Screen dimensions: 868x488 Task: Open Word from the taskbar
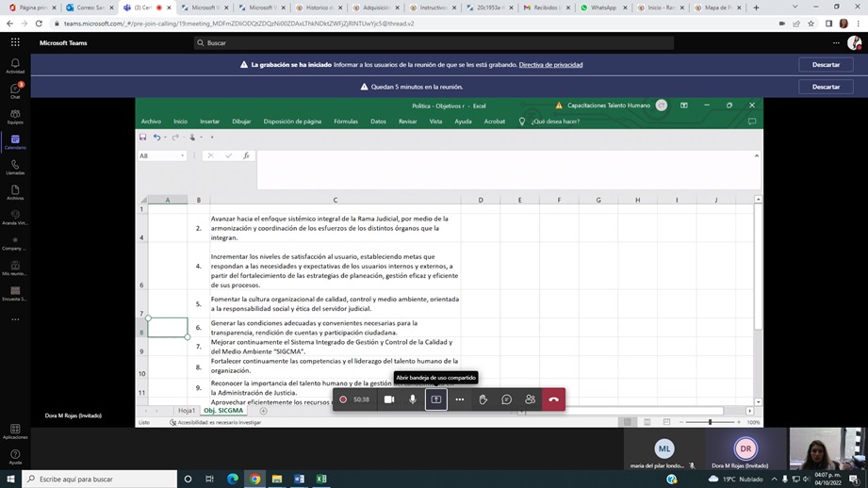pos(299,480)
